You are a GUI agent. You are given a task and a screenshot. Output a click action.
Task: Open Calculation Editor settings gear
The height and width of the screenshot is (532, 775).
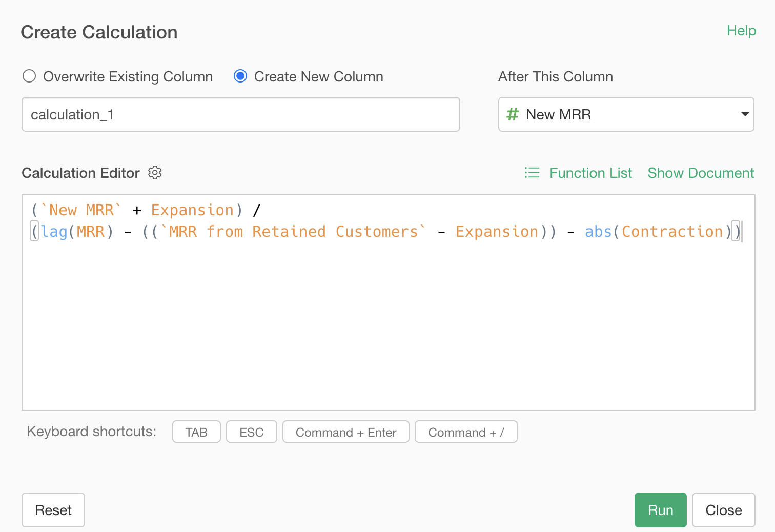tap(155, 173)
